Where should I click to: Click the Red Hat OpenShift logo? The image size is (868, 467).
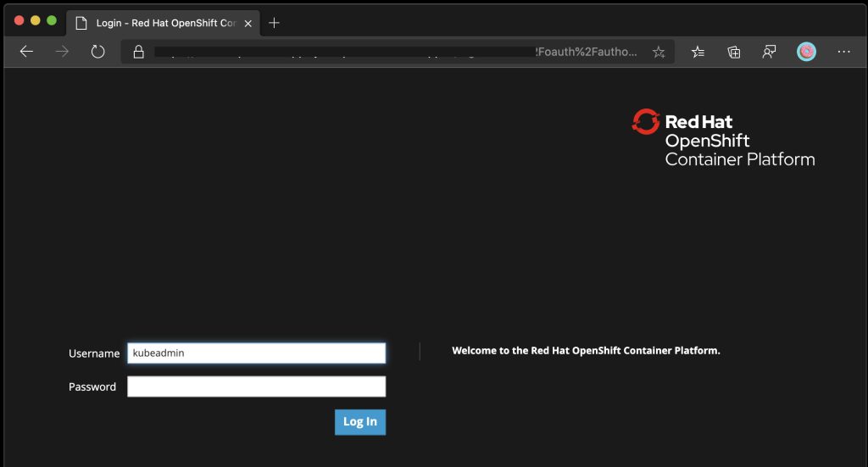723,138
